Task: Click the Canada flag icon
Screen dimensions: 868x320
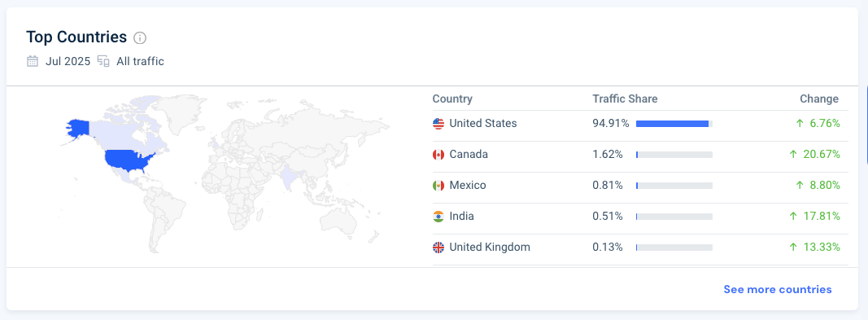Action: tap(438, 155)
